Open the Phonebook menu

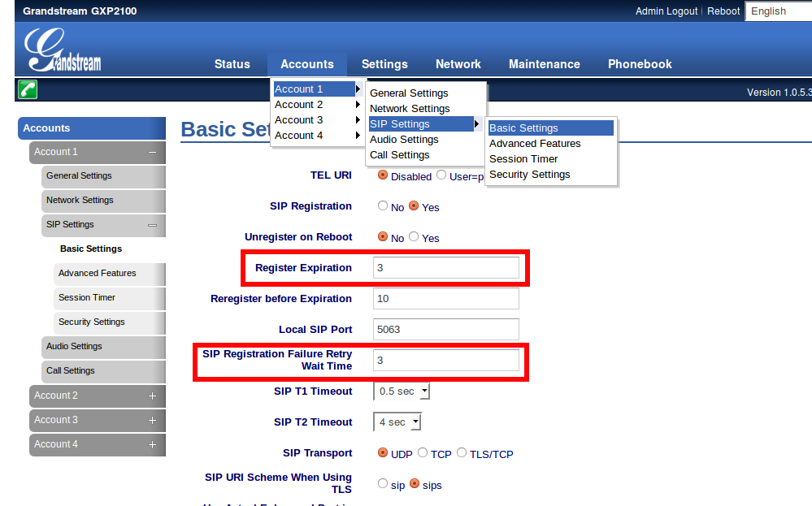pos(640,64)
